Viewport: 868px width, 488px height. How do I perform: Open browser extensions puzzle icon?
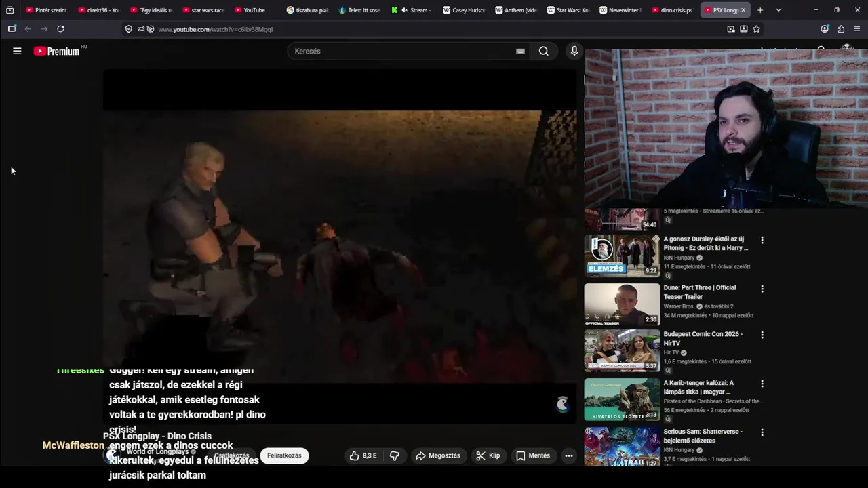click(x=841, y=29)
